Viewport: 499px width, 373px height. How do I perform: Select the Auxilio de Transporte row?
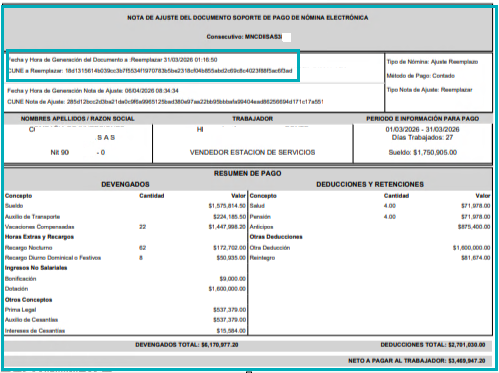125,217
